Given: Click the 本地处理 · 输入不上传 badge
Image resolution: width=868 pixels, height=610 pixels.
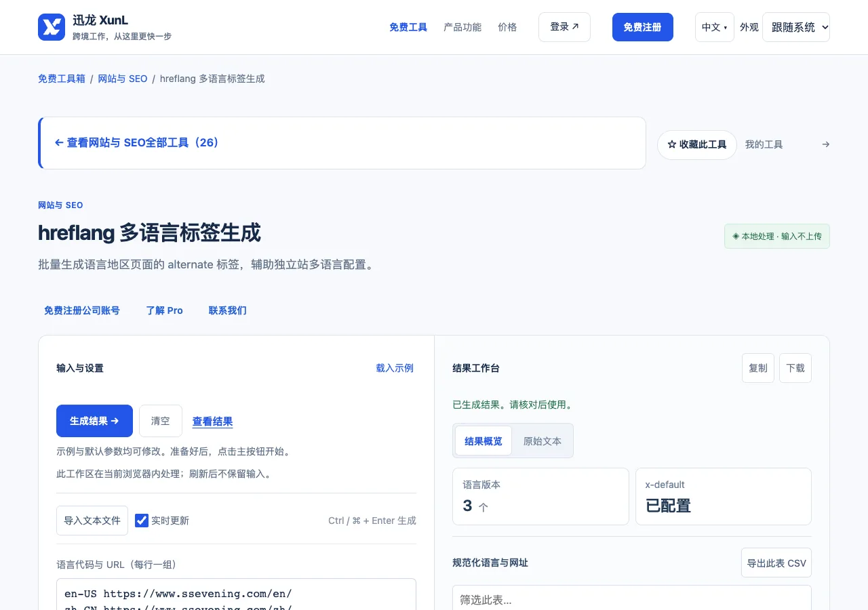Looking at the screenshot, I should pyautogui.click(x=777, y=237).
